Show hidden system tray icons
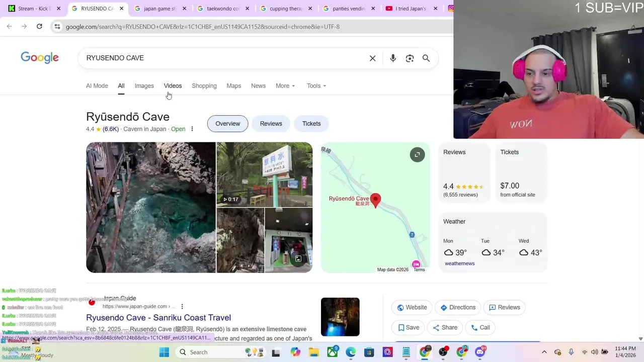Image resolution: width=644 pixels, height=362 pixels. coord(544,352)
